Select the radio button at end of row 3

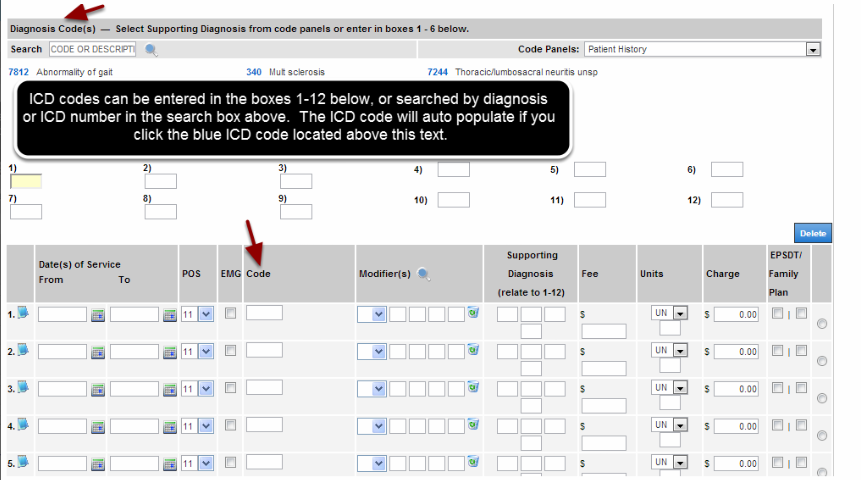pos(822,398)
